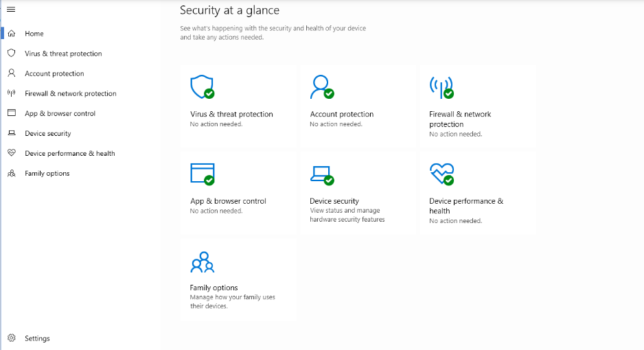Click the heart icon beside Device performance & health in sidebar
644x350 pixels.
click(x=12, y=152)
